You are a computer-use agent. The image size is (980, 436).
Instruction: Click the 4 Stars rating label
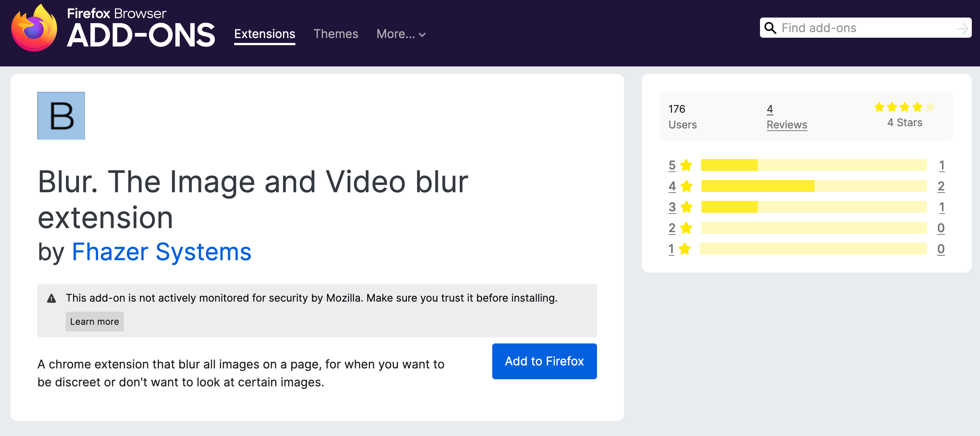click(905, 122)
